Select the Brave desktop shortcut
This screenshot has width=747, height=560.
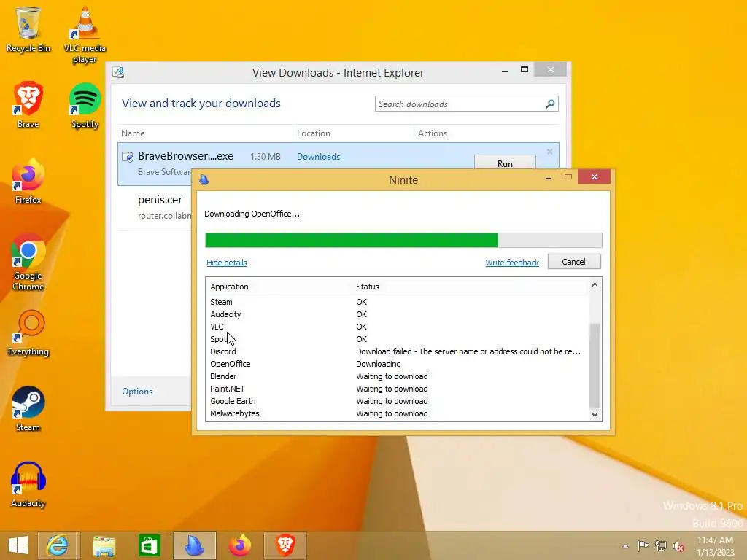point(28,105)
